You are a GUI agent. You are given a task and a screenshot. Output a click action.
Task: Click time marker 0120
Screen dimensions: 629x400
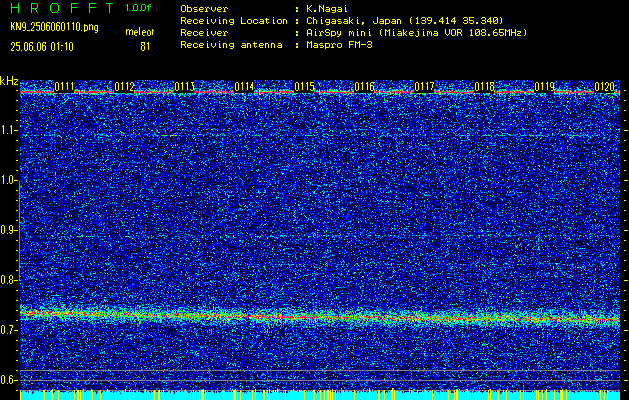[x=604, y=87]
